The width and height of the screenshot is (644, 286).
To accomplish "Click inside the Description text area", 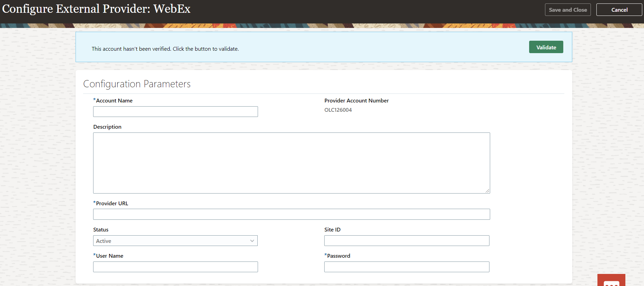I will tap(291, 163).
